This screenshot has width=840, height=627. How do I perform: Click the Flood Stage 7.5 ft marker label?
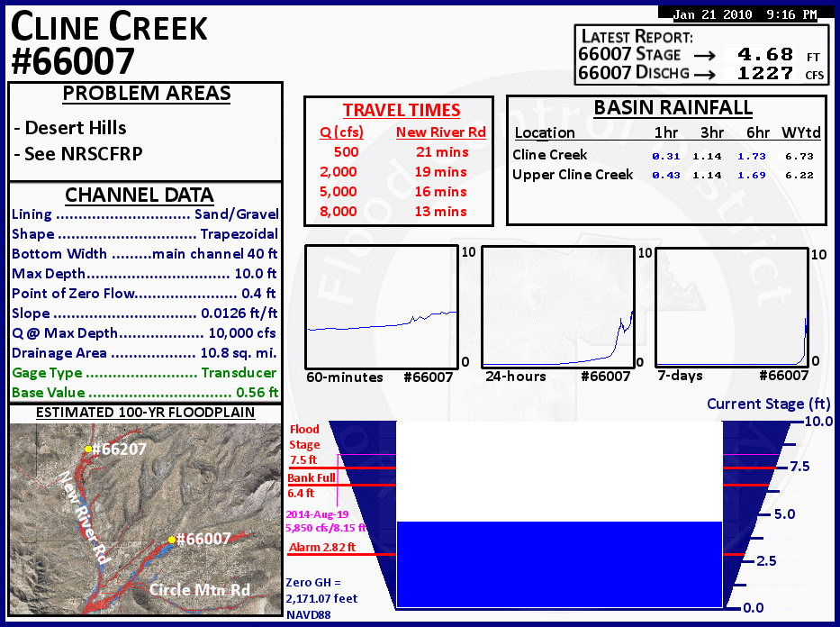[304, 445]
